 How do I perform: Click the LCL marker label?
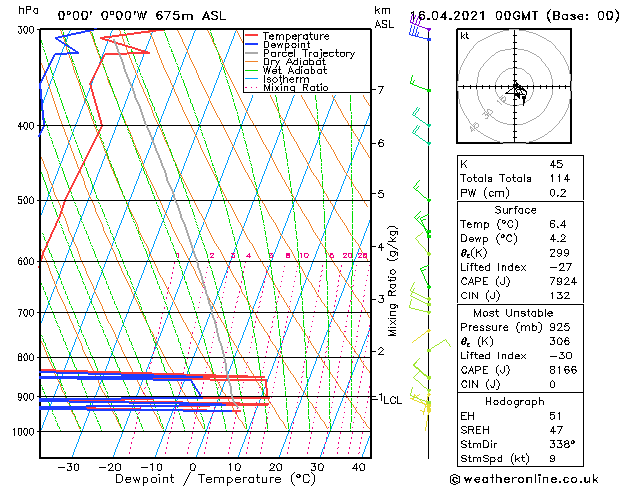coord(393,400)
